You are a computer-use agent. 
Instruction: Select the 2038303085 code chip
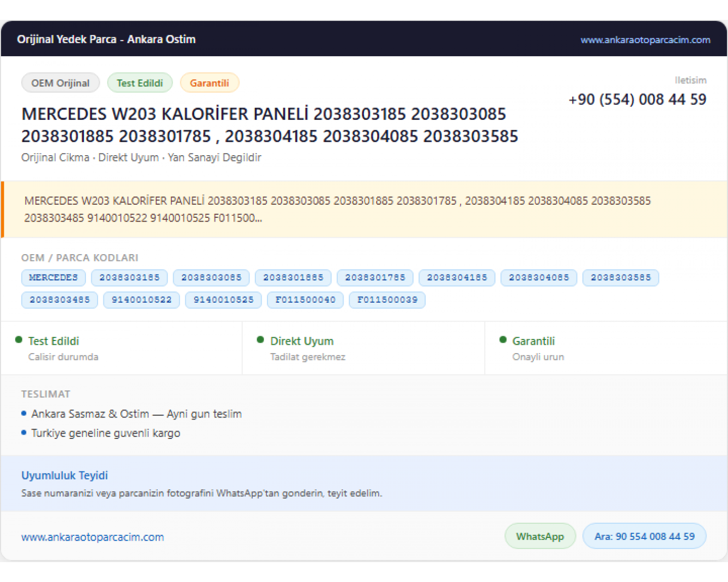tap(212, 277)
